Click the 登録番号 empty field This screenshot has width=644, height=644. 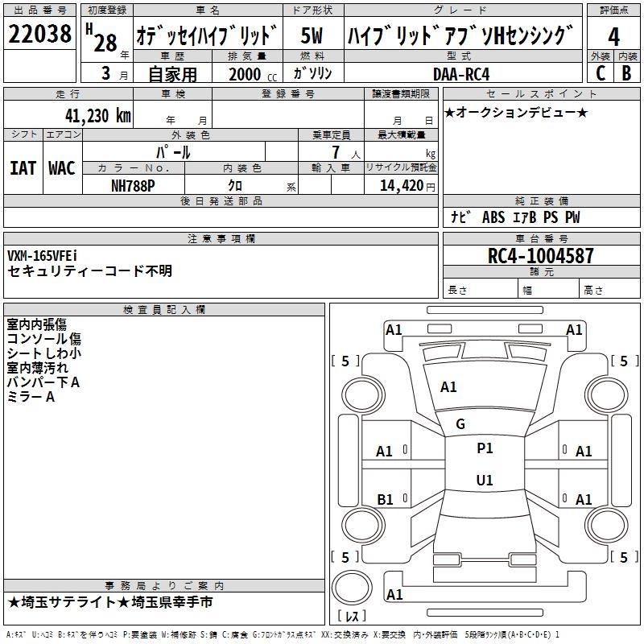[288, 114]
